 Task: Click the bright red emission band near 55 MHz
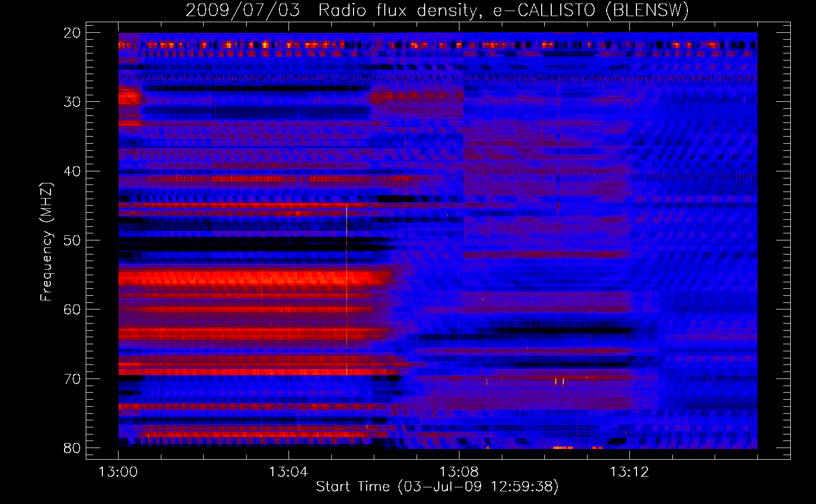[255, 278]
